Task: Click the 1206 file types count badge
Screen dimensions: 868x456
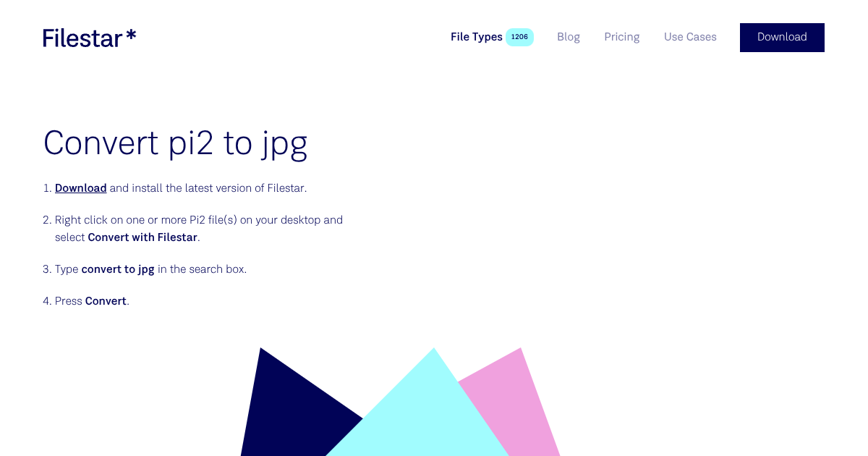Action: (x=519, y=37)
